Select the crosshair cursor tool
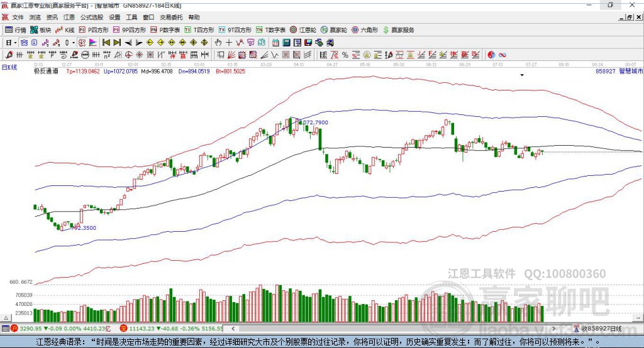Screen dimensions: 644x348 coord(229,42)
